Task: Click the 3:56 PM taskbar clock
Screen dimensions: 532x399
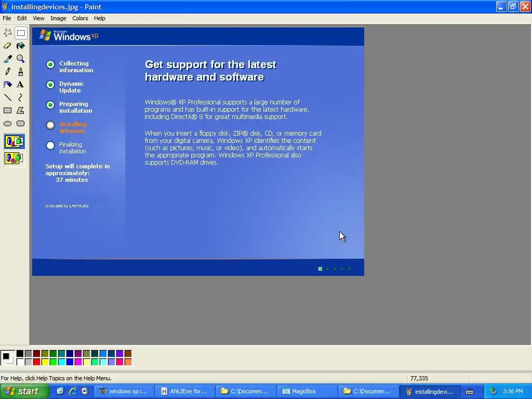Action: point(513,391)
